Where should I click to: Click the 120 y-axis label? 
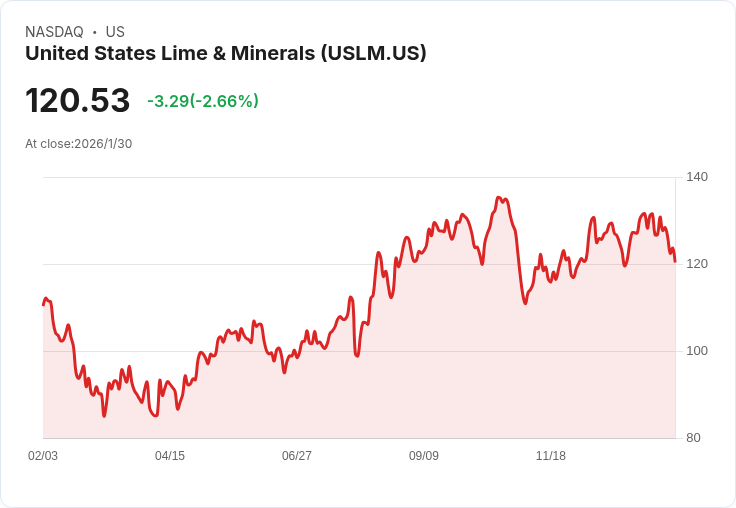point(697,264)
